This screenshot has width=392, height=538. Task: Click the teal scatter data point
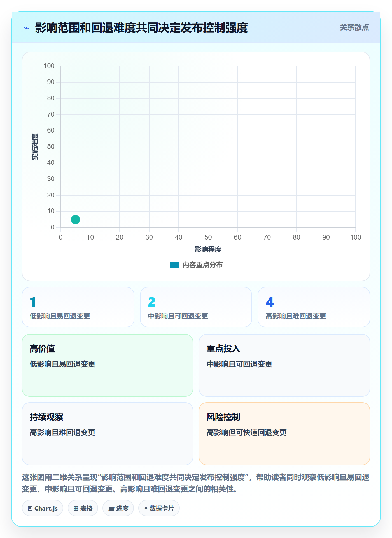[75, 219]
